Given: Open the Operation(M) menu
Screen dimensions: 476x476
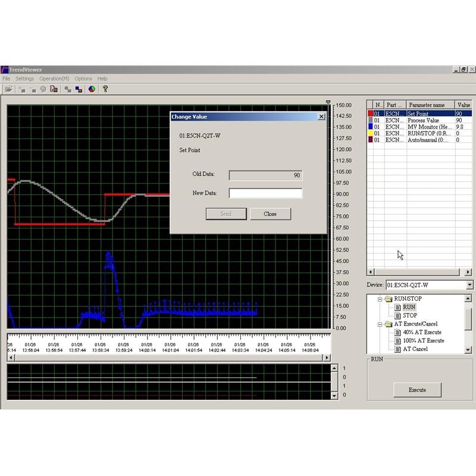Looking at the screenshot, I should tap(54, 79).
